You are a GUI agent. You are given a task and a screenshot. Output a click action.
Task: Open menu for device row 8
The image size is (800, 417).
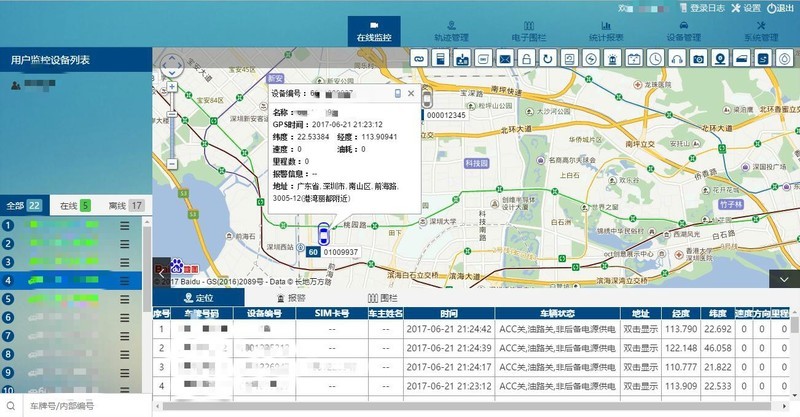124,354
